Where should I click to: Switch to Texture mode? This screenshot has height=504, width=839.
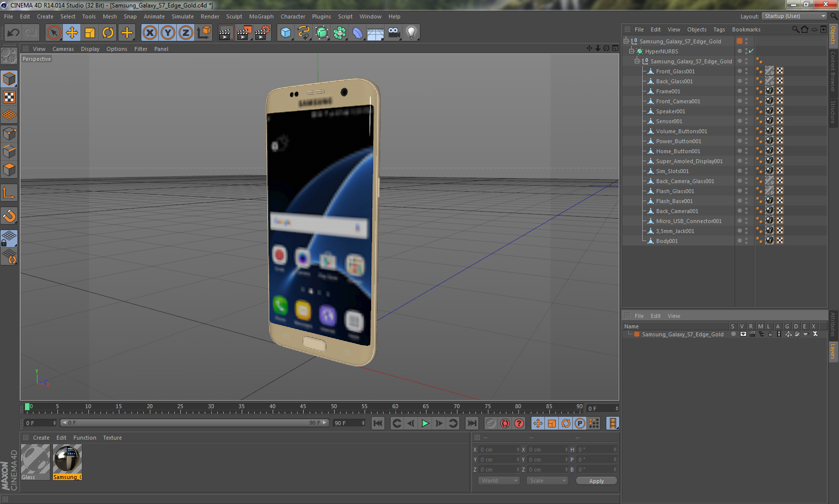(9, 97)
